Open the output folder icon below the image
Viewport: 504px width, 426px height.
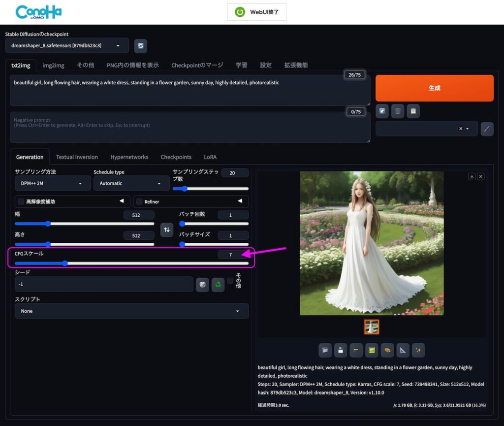coord(325,350)
